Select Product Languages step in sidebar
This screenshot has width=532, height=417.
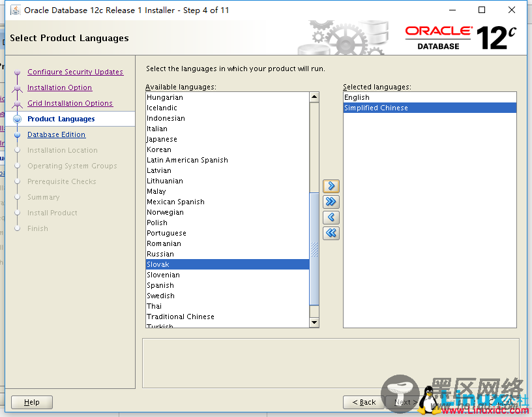tap(61, 119)
